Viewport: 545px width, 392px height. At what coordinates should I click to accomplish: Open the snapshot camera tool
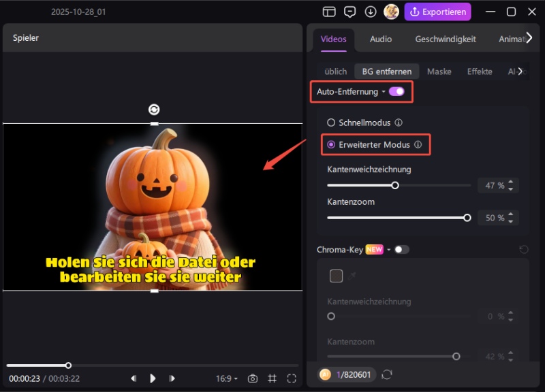click(253, 378)
